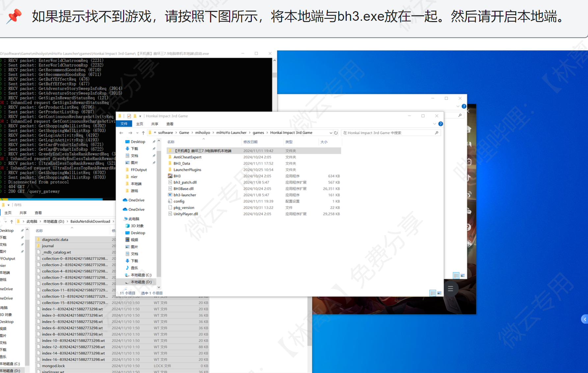Expand the ribbon in Honkai Impact 3rd Game window

(x=435, y=124)
